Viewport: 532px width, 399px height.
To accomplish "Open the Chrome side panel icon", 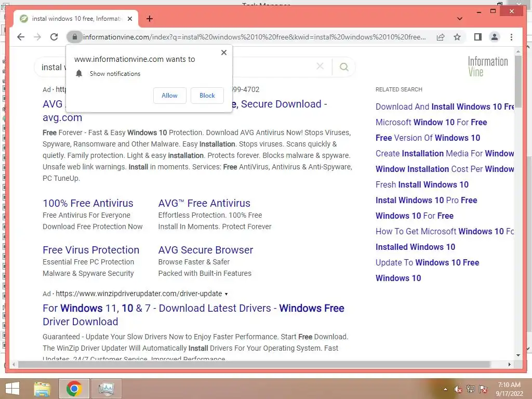I will click(478, 37).
